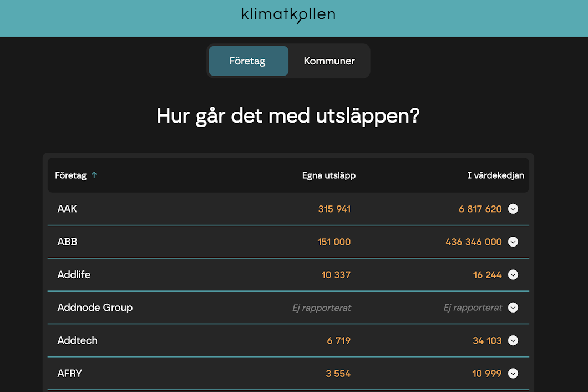The height and width of the screenshot is (392, 588).
Task: Click the ABB company name
Action: pos(67,242)
